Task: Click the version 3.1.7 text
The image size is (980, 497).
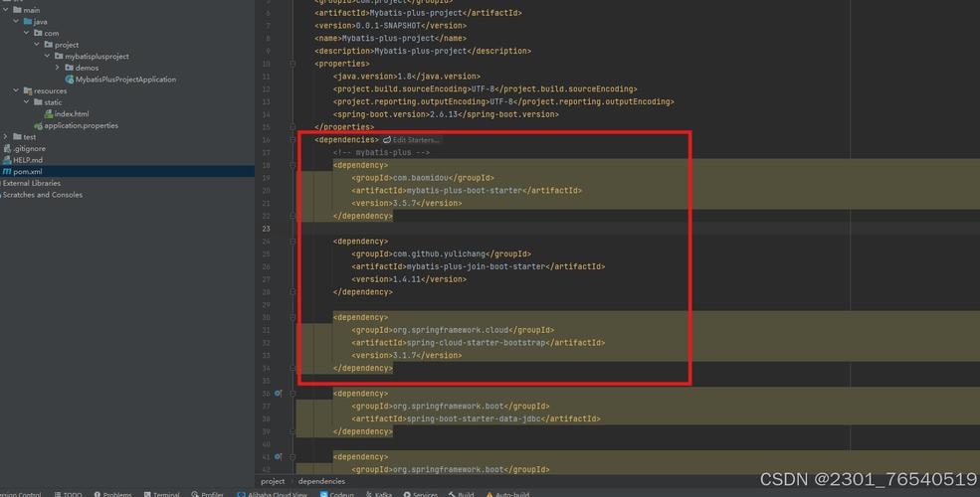Action: point(406,355)
